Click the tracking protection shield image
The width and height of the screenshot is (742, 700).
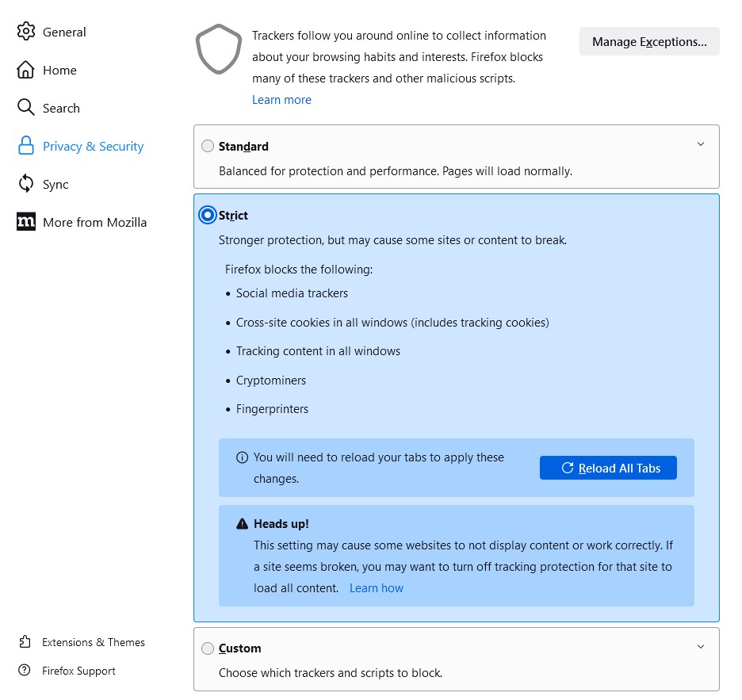pos(219,49)
